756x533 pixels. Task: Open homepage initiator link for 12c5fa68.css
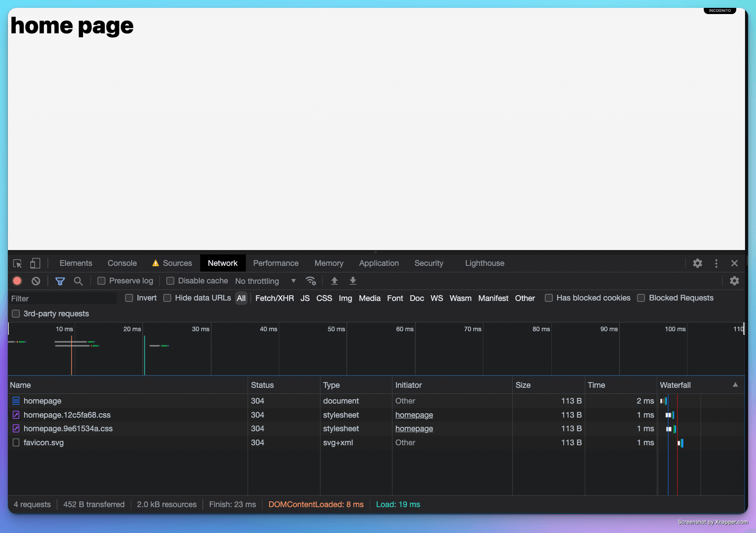[414, 415]
